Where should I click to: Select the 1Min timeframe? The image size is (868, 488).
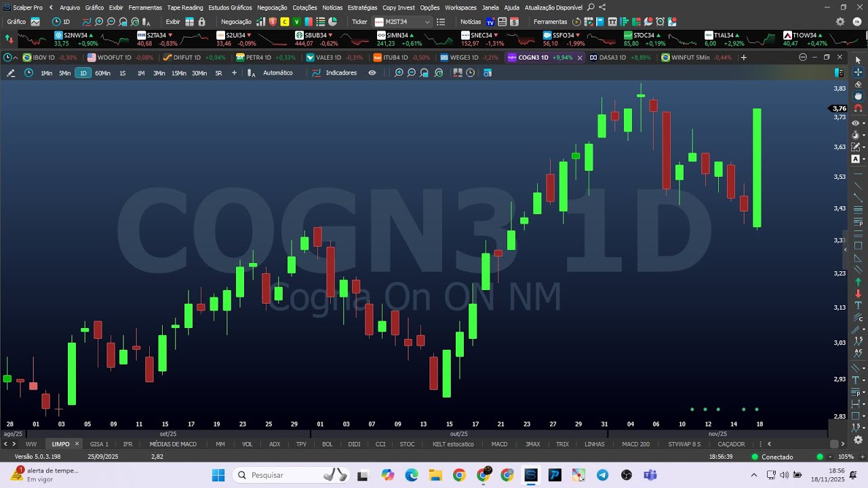pos(46,73)
